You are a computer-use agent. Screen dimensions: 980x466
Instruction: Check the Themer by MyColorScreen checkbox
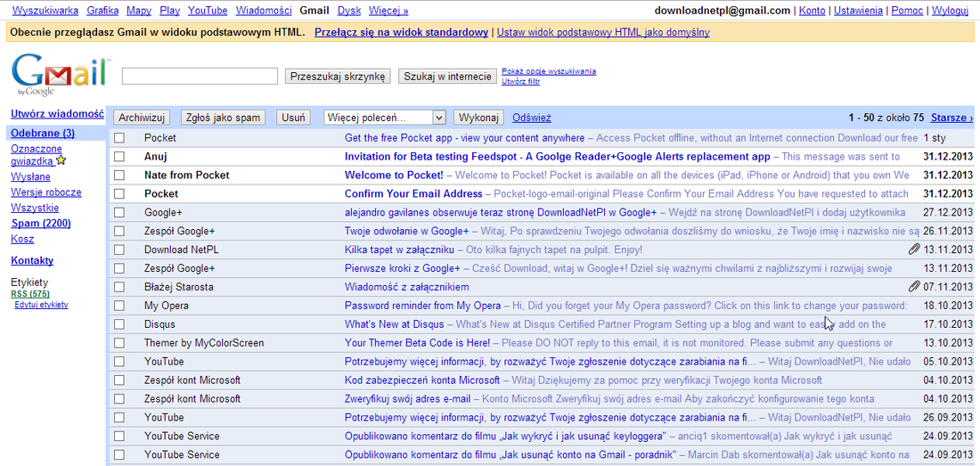pyautogui.click(x=119, y=344)
